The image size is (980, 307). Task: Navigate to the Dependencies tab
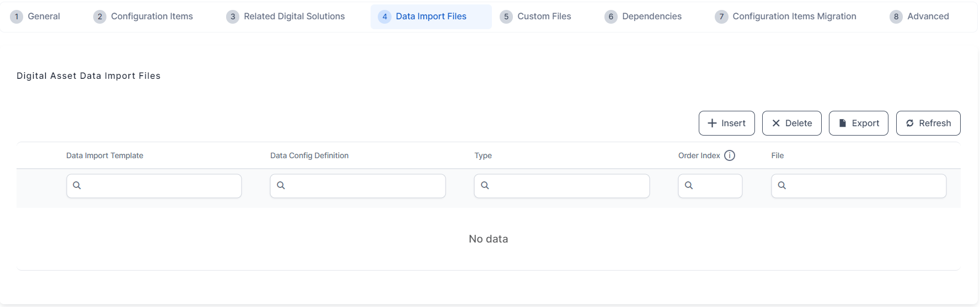[651, 17]
